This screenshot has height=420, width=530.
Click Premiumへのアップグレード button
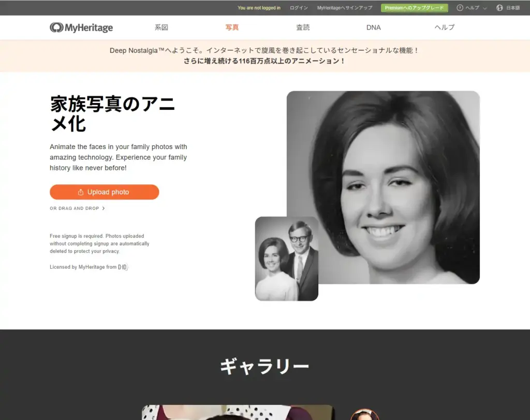click(415, 8)
